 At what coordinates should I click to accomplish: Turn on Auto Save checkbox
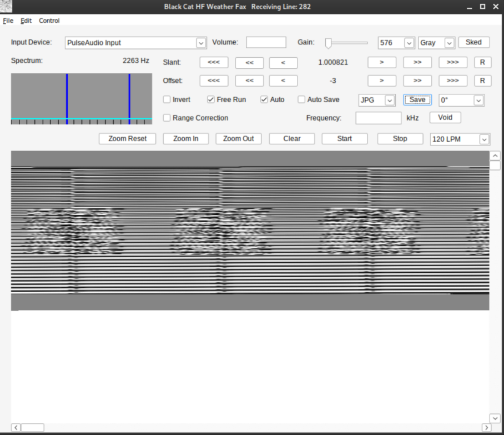301,100
